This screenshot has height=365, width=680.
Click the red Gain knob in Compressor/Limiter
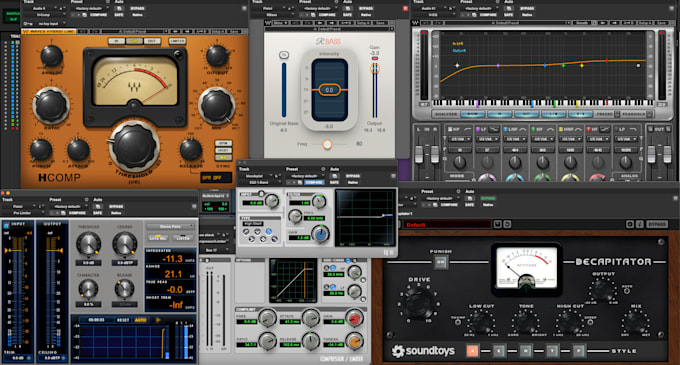point(354,318)
